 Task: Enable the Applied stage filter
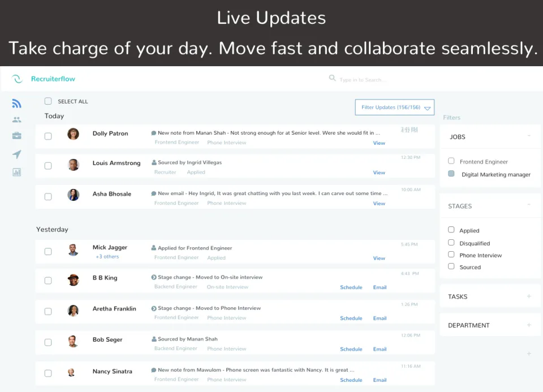(x=451, y=230)
